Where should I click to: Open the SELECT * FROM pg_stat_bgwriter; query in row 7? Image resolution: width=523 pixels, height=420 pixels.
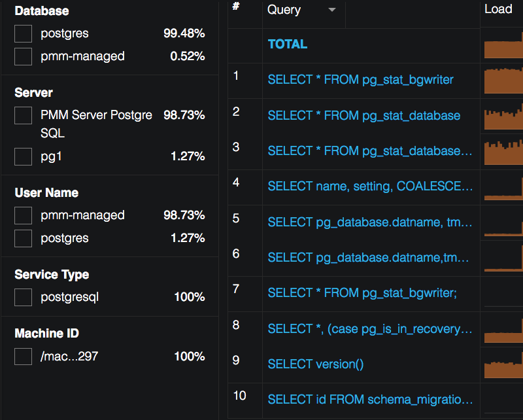click(362, 293)
